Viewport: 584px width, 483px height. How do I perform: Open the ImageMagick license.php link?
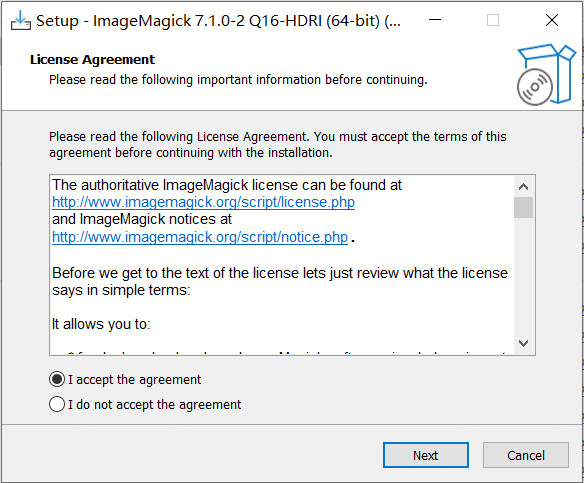coord(203,202)
